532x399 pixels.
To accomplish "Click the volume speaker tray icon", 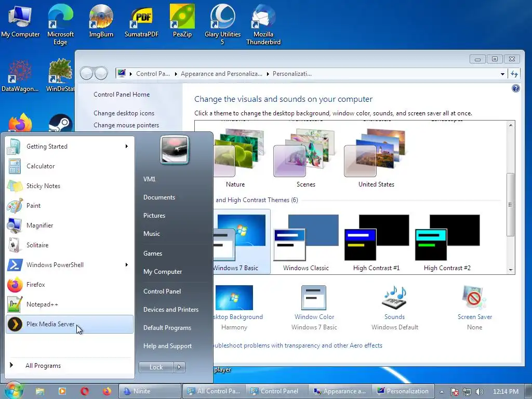I will tap(480, 392).
